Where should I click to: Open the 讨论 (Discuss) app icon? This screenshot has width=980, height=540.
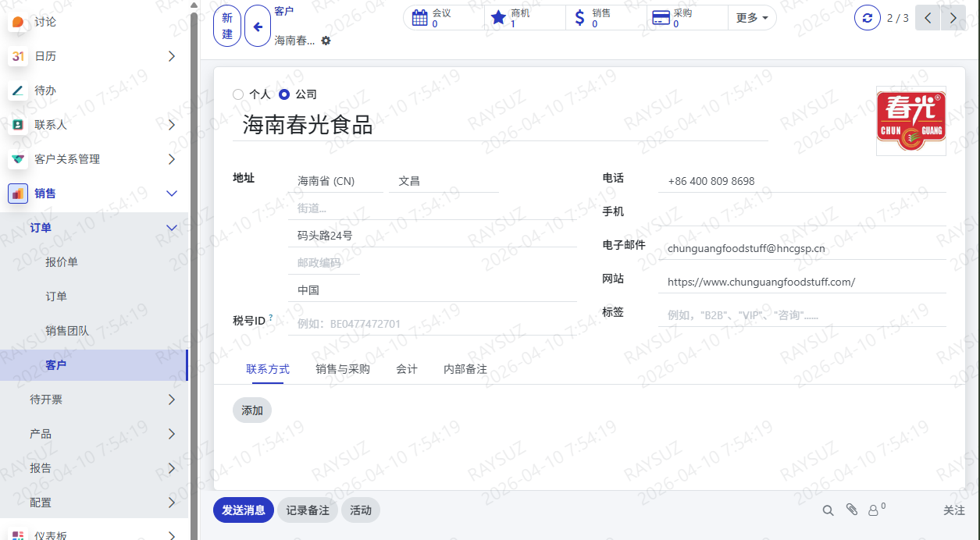pyautogui.click(x=18, y=22)
